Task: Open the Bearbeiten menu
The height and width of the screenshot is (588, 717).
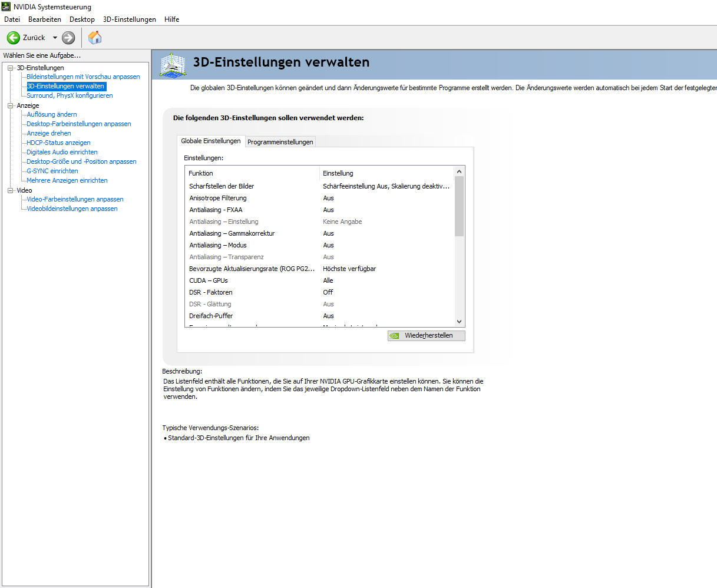Action: tap(45, 19)
